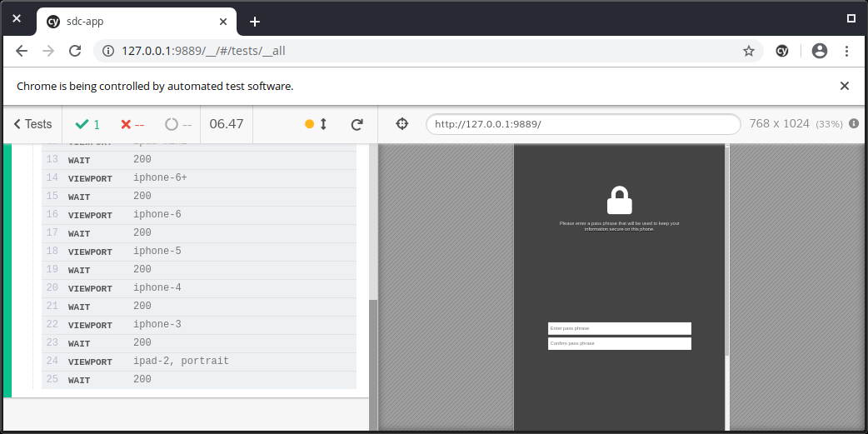The height and width of the screenshot is (434, 868).
Task: Click the Cypress extension icon in Chrome toolbar
Action: coord(782,51)
